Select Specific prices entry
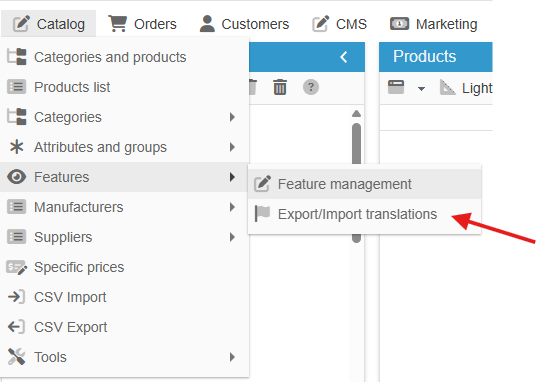The width and height of the screenshot is (536, 382). (124, 267)
